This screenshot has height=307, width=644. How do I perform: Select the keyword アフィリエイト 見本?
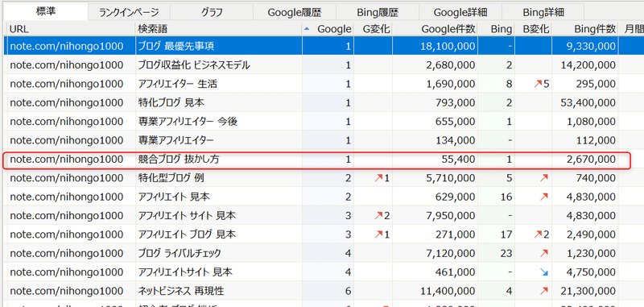(174, 197)
